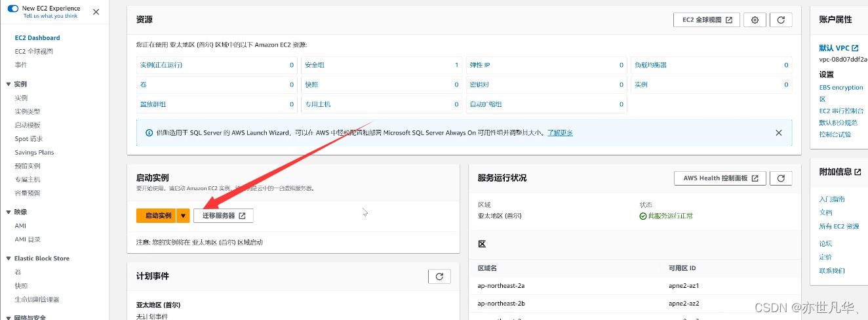868x320 pixels.
Task: Open EC2 全球视图 in sidebar
Action: 33,51
